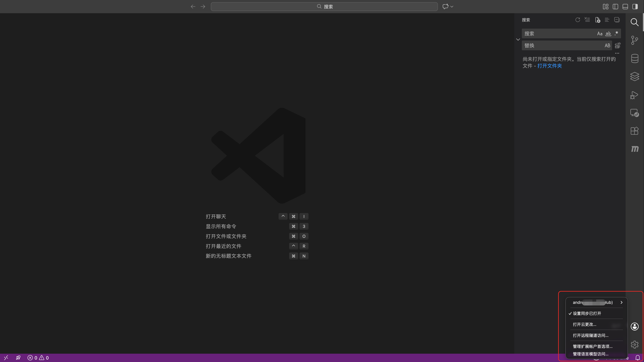Open the database icon in activity bar
Screen dimensions: 644x362
(634, 59)
